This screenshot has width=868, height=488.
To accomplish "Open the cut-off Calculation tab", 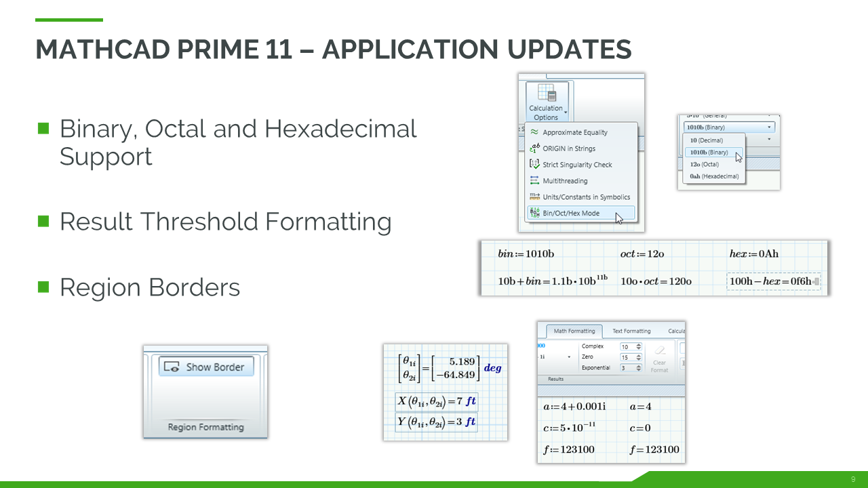I will point(676,331).
